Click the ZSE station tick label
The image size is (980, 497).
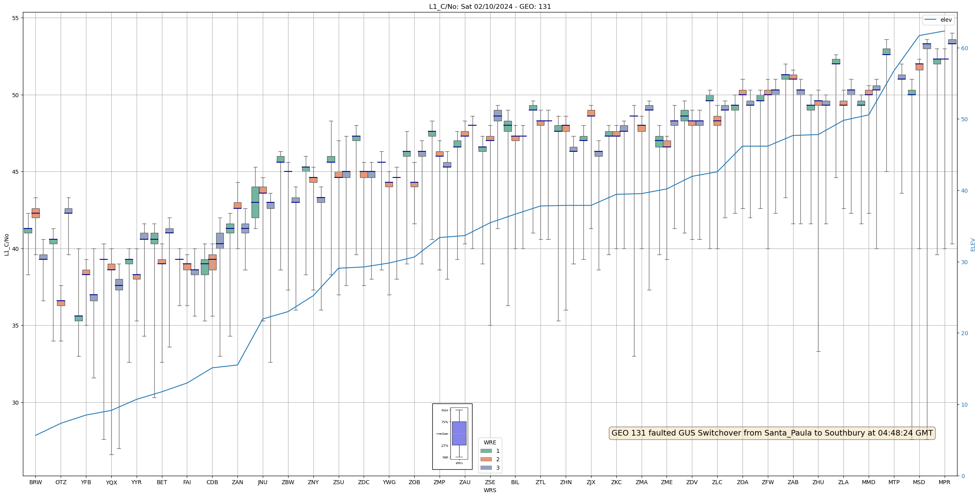click(490, 482)
